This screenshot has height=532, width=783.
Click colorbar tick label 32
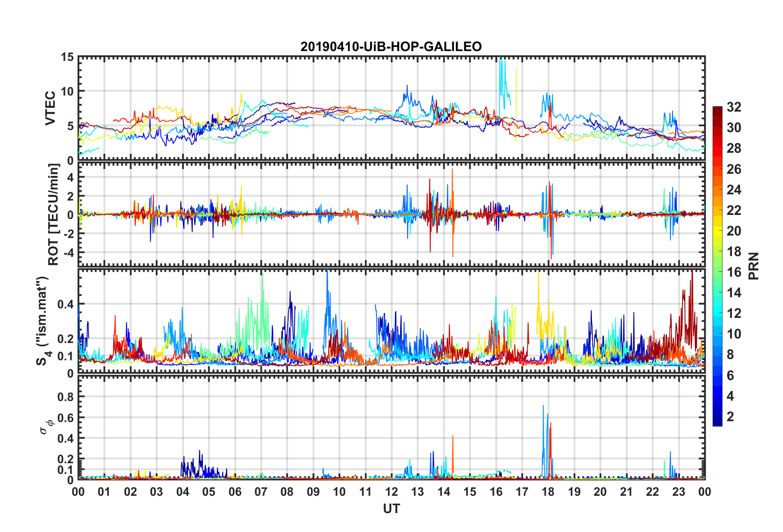point(734,107)
